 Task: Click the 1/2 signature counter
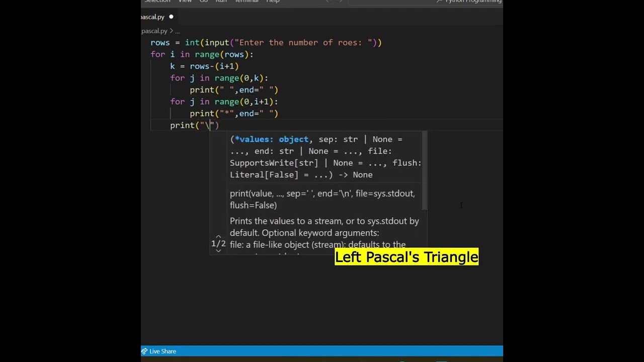[x=218, y=243]
